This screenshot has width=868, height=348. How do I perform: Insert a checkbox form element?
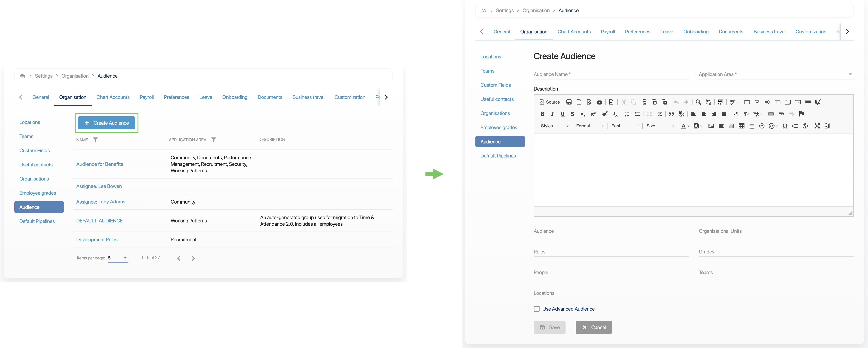757,102
